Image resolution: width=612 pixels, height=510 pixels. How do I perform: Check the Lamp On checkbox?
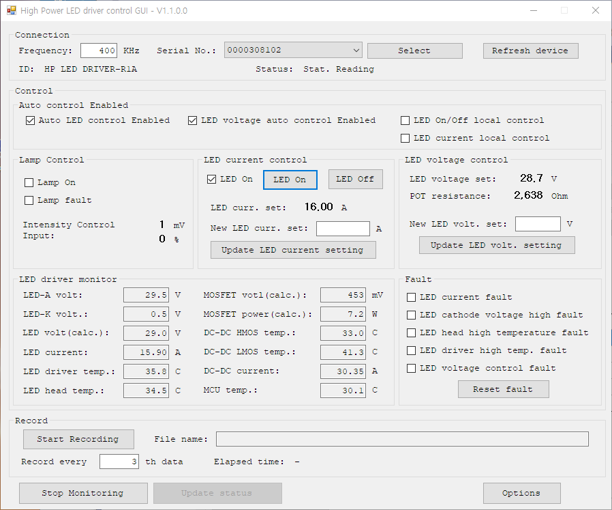[x=29, y=183]
